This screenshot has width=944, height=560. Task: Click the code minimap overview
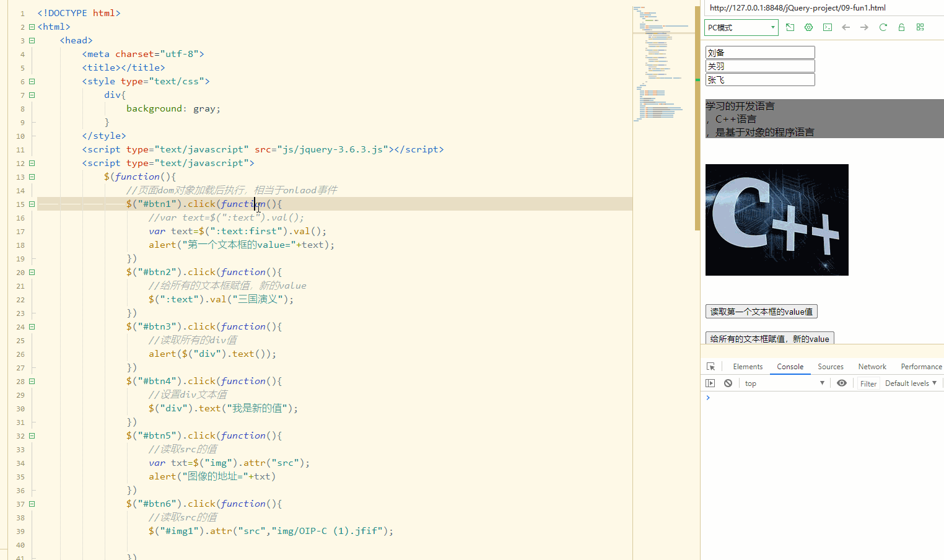tap(663, 64)
